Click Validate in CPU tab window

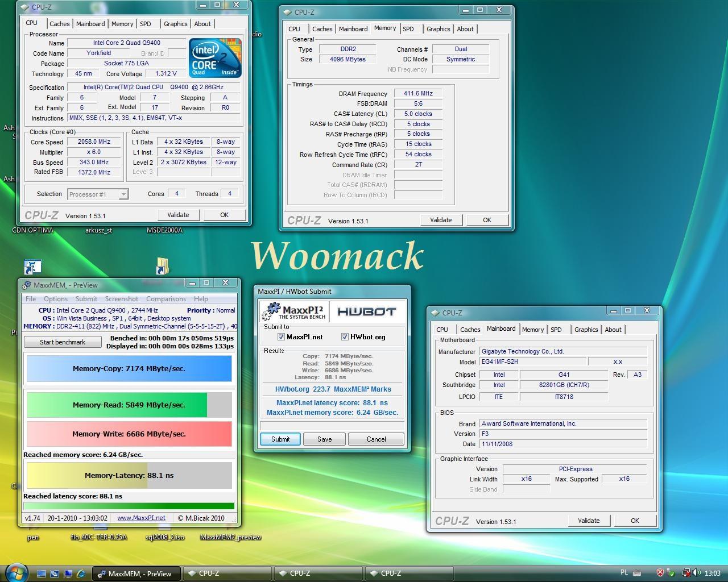point(178,215)
